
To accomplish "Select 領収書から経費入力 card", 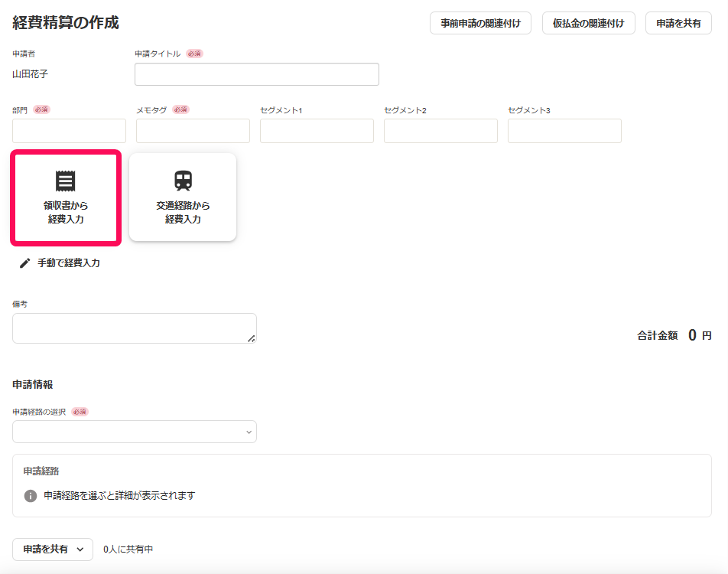I will (x=66, y=197).
